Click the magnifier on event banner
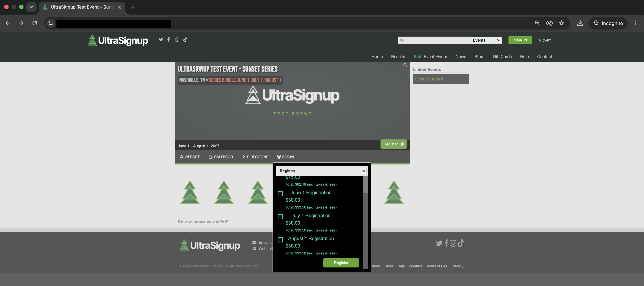Screen dimensions: 644x286 coord(405,65)
